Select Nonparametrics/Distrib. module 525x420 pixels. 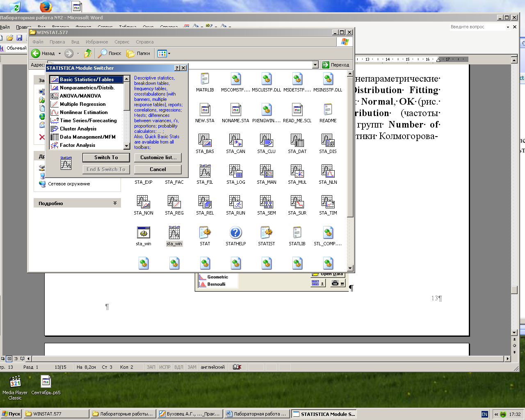click(86, 88)
